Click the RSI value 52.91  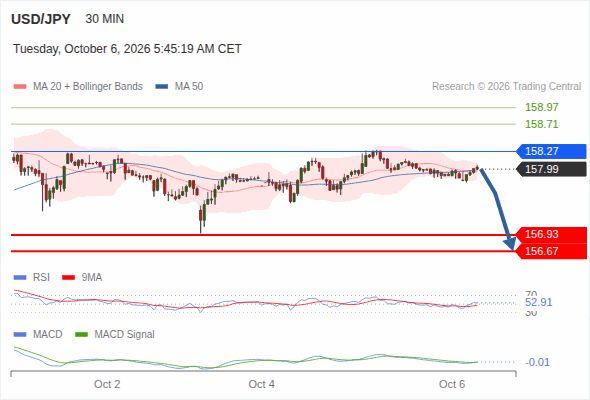click(538, 303)
